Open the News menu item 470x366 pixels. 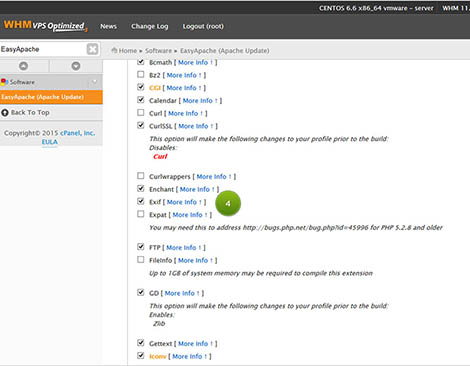pyautogui.click(x=108, y=26)
